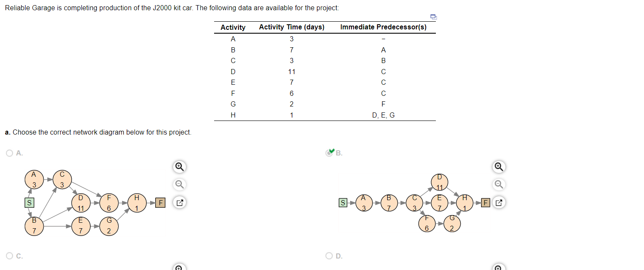Select radio button C
The width and height of the screenshot is (644, 270).
pos(9,256)
